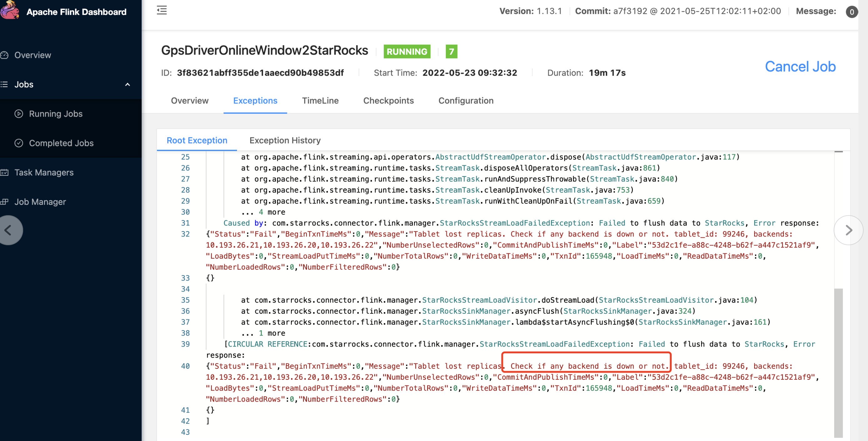Click the Running Jobs play-circle icon
Image resolution: width=868 pixels, height=441 pixels.
pos(19,114)
